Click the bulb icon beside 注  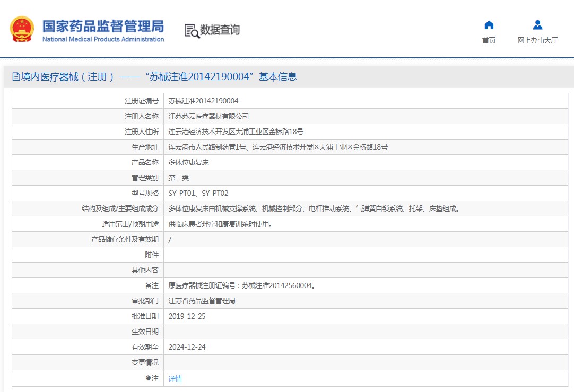[148, 378]
